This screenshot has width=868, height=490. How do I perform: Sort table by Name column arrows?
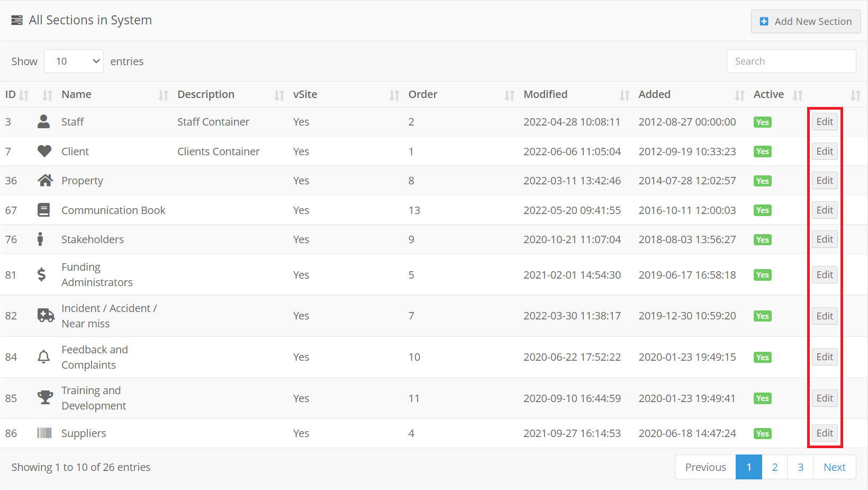click(x=163, y=95)
